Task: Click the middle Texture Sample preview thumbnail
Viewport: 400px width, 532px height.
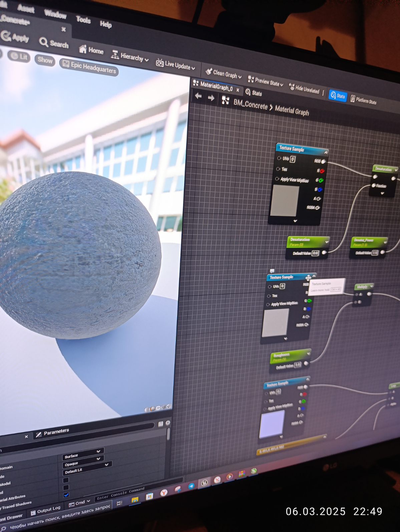Action: [x=275, y=323]
